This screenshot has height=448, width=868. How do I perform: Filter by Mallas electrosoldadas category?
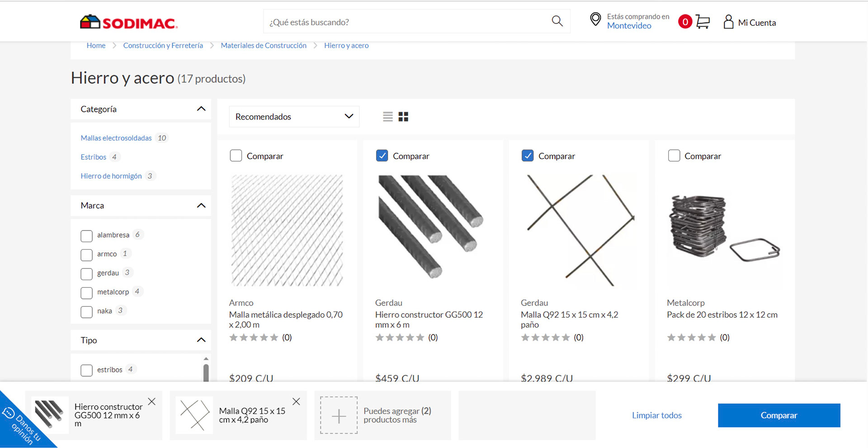click(x=116, y=138)
